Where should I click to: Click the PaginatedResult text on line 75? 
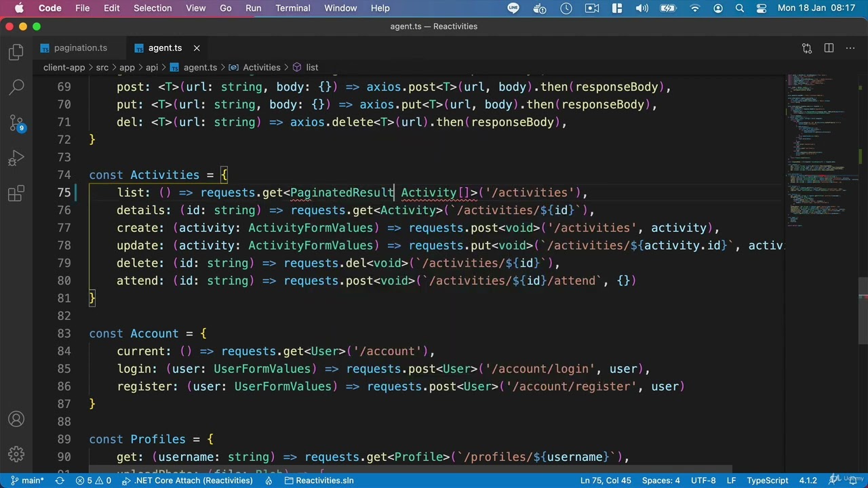pos(342,192)
